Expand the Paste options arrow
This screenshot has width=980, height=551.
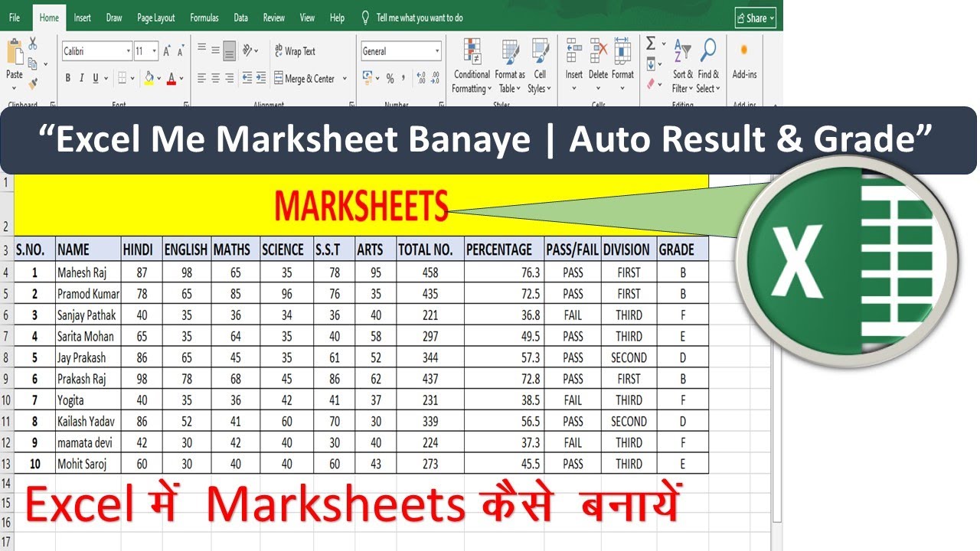click(15, 88)
